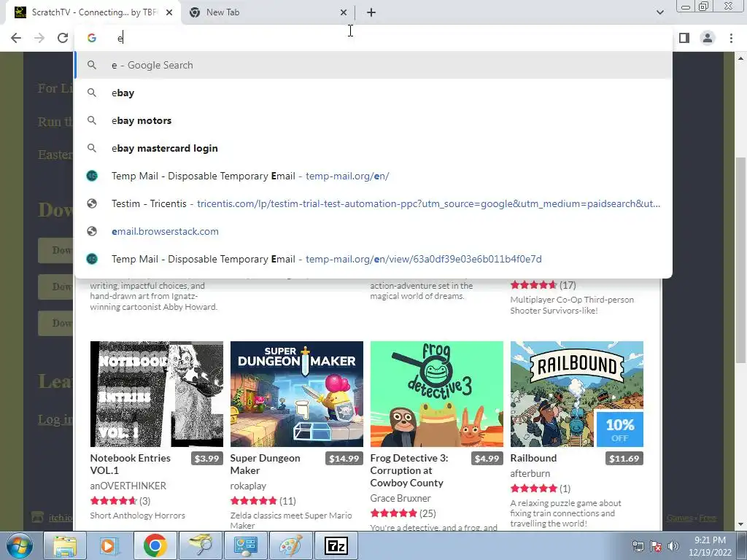Open temp-mail.org/en/ suggestion
The width and height of the screenshot is (747, 560).
373,176
